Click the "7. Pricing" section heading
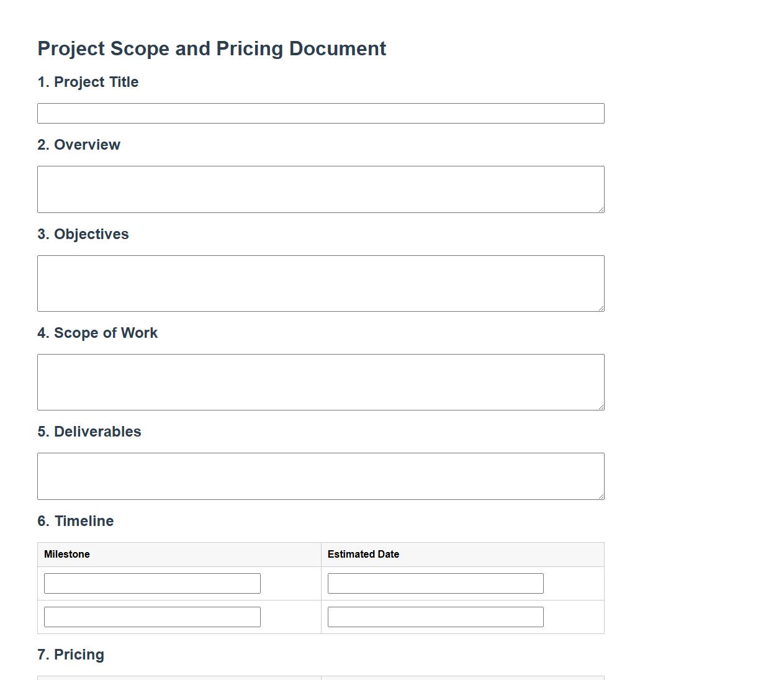 [x=71, y=655]
